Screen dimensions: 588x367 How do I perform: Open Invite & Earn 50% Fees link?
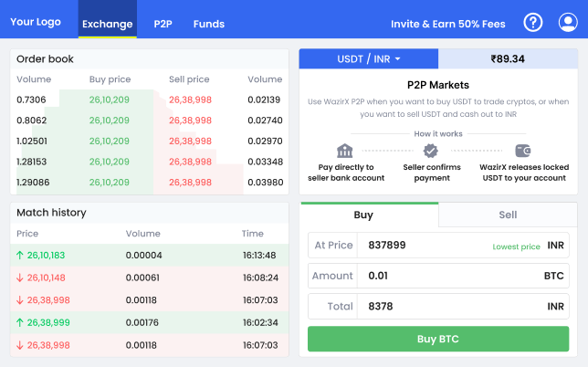(448, 24)
